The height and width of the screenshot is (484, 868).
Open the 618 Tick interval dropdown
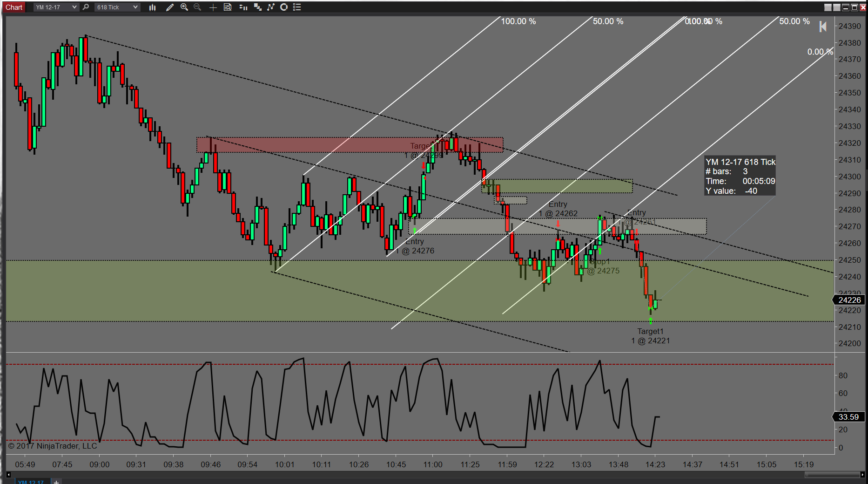click(x=117, y=7)
